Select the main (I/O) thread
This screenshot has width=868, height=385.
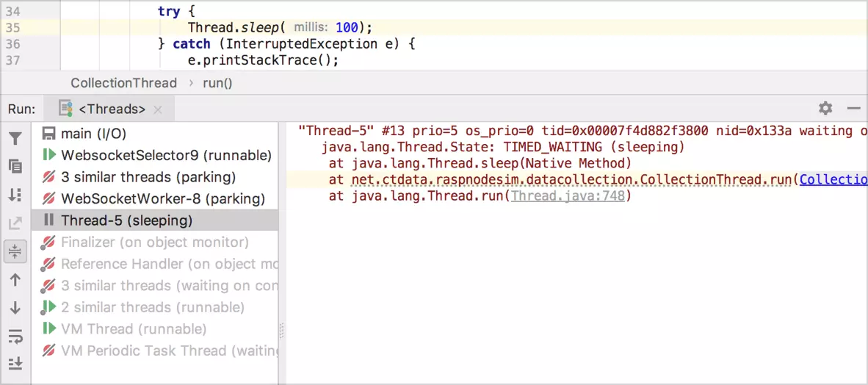coord(87,134)
